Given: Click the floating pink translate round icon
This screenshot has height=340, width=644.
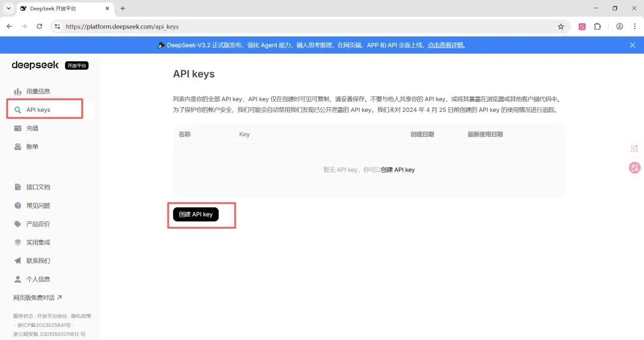Looking at the screenshot, I should coord(634,167).
